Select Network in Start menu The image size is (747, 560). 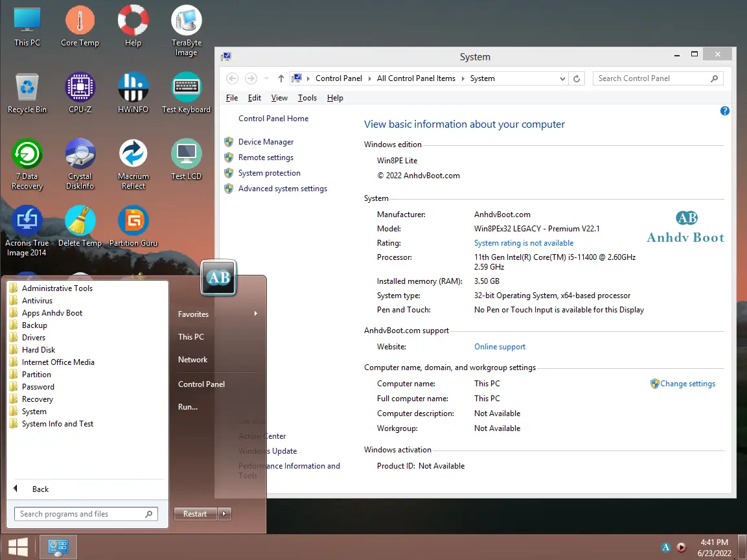[x=192, y=360]
